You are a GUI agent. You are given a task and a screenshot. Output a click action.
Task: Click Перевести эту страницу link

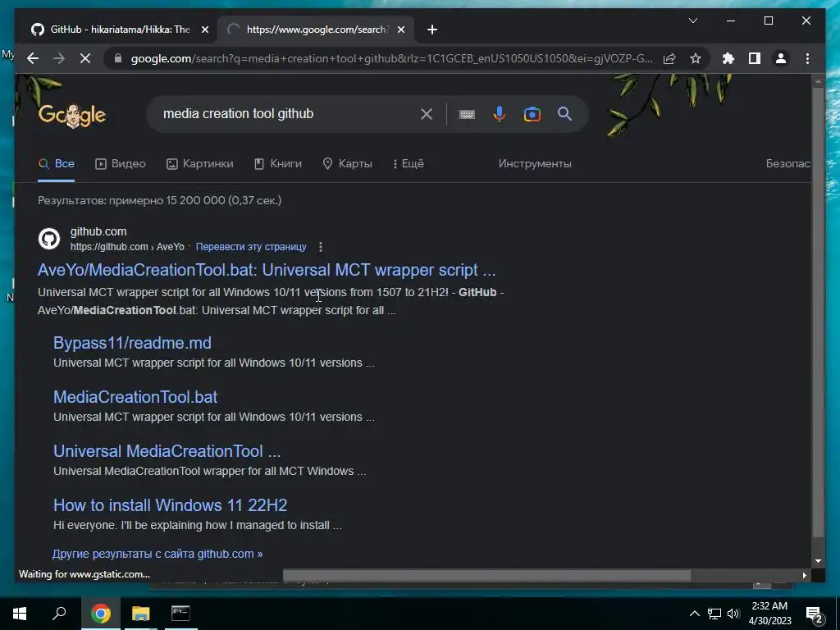click(x=251, y=247)
